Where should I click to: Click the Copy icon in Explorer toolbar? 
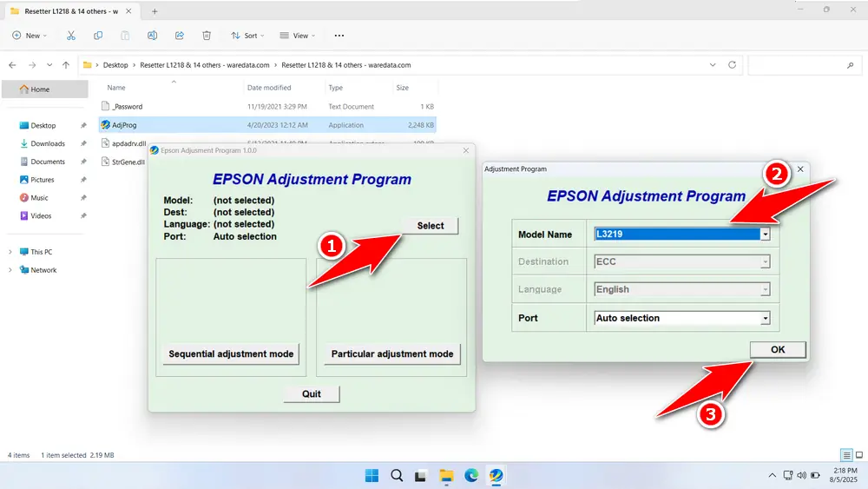pyautogui.click(x=98, y=36)
